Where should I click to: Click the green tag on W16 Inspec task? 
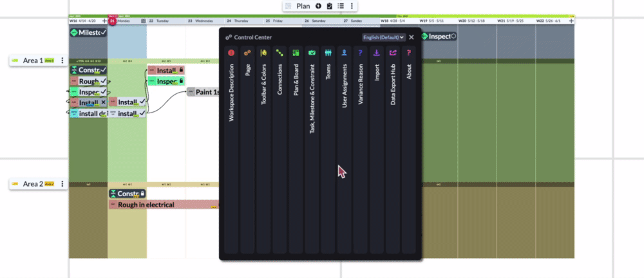[x=74, y=91]
